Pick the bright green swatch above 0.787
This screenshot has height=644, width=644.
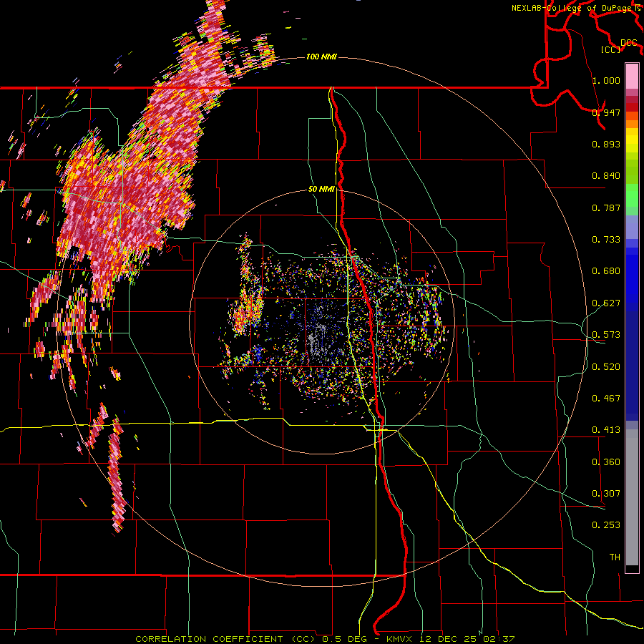pyautogui.click(x=632, y=195)
